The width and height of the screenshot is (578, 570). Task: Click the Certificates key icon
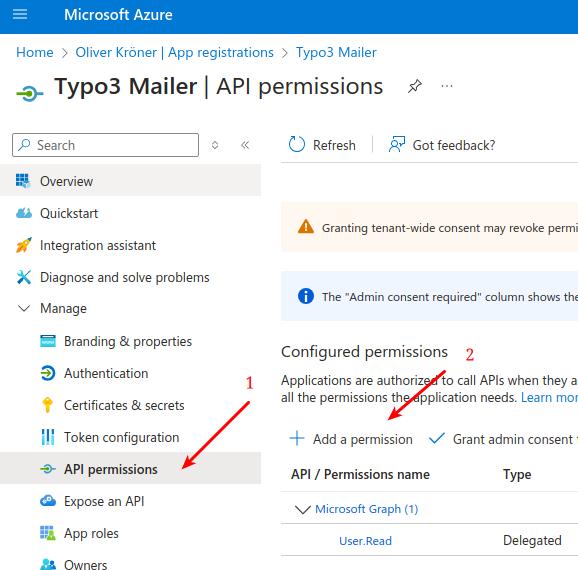pos(48,405)
